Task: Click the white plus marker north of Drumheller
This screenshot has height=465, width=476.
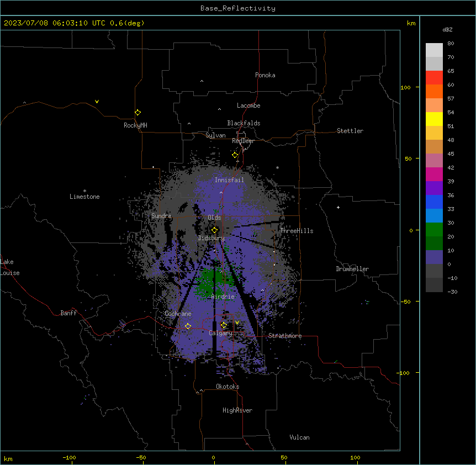Action: [338, 207]
